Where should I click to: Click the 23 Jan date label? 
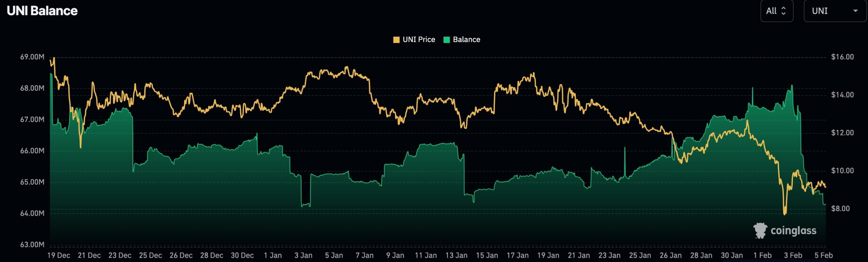(609, 255)
